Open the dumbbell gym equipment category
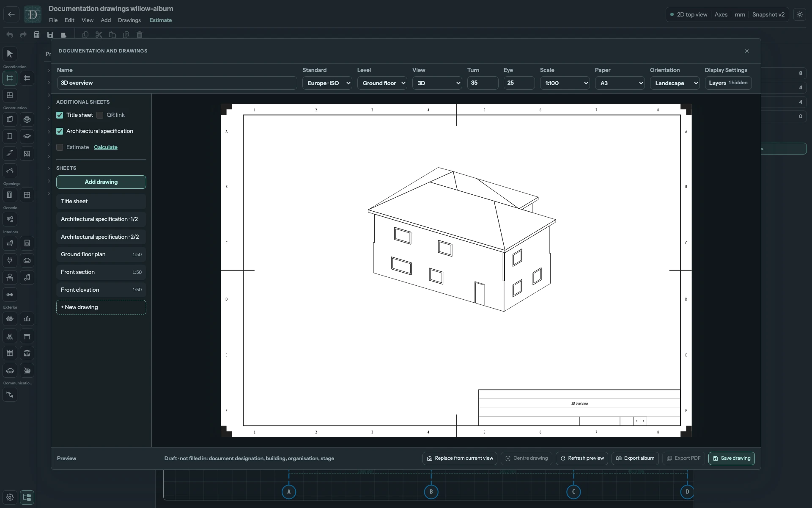The image size is (812, 508). tap(10, 295)
